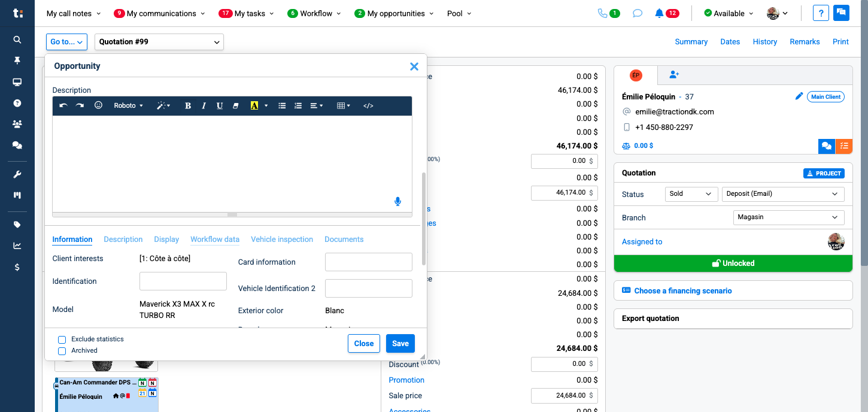Open Choose a financing scenario link
868x412 pixels.
point(682,291)
